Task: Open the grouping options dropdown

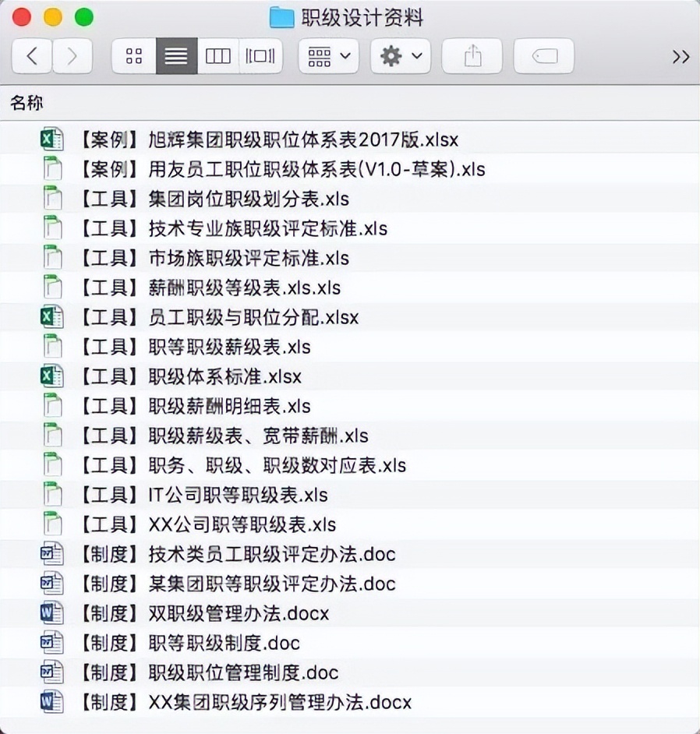Action: [x=327, y=55]
